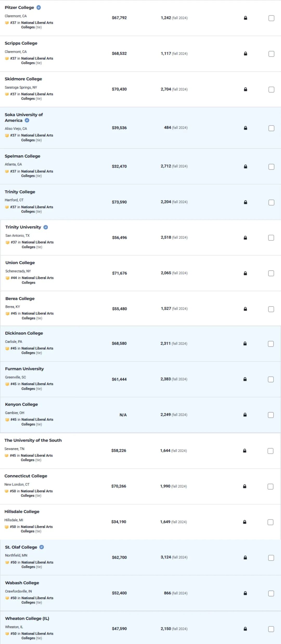This screenshot has width=281, height=644.
Task: Open the Hillsdale College link
Action: pyautogui.click(x=22, y=511)
